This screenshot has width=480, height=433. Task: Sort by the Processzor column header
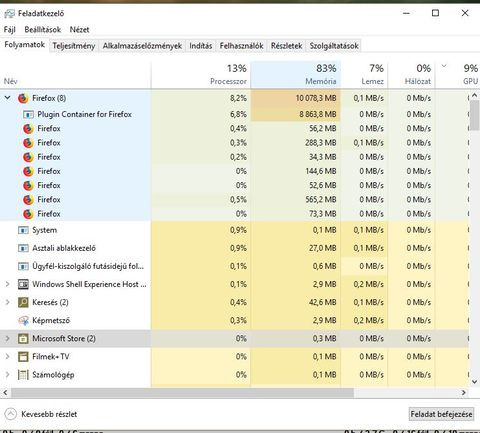[201, 75]
